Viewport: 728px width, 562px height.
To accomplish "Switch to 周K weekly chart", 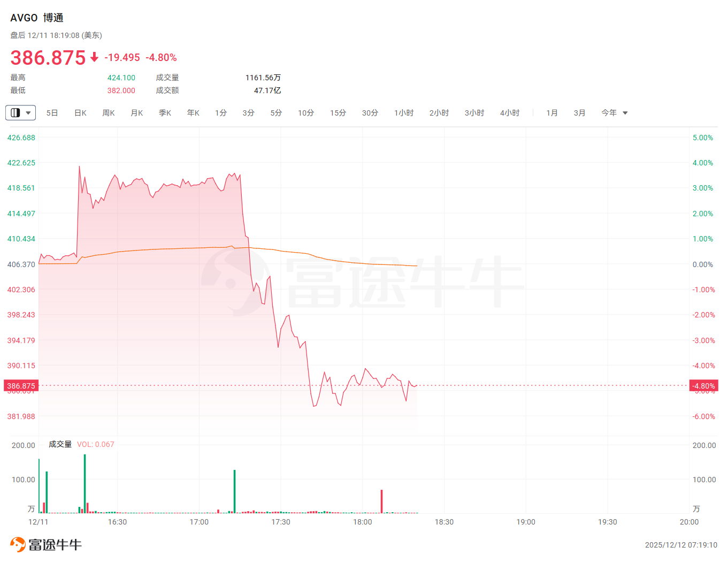I will [109, 113].
